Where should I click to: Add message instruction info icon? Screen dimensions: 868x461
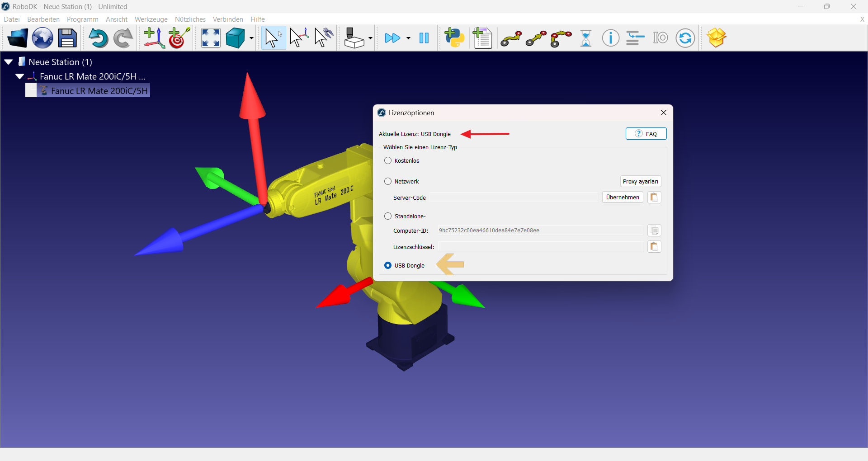pyautogui.click(x=611, y=38)
